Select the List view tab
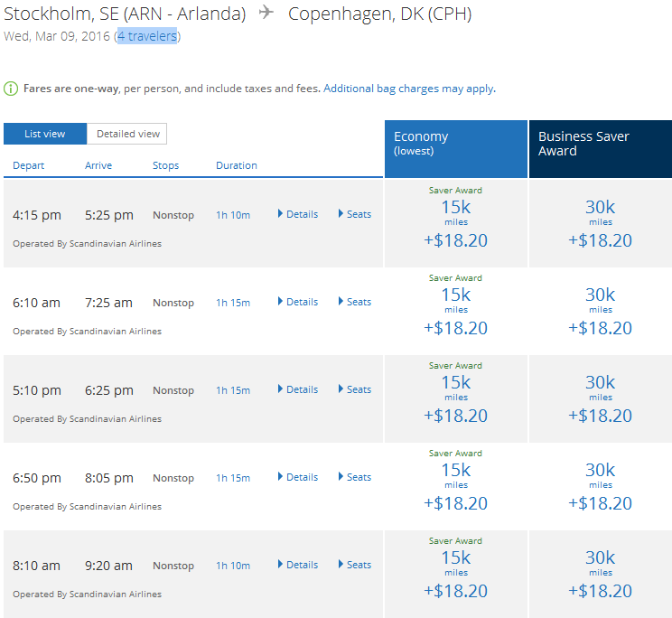The image size is (672, 618). pos(45,134)
